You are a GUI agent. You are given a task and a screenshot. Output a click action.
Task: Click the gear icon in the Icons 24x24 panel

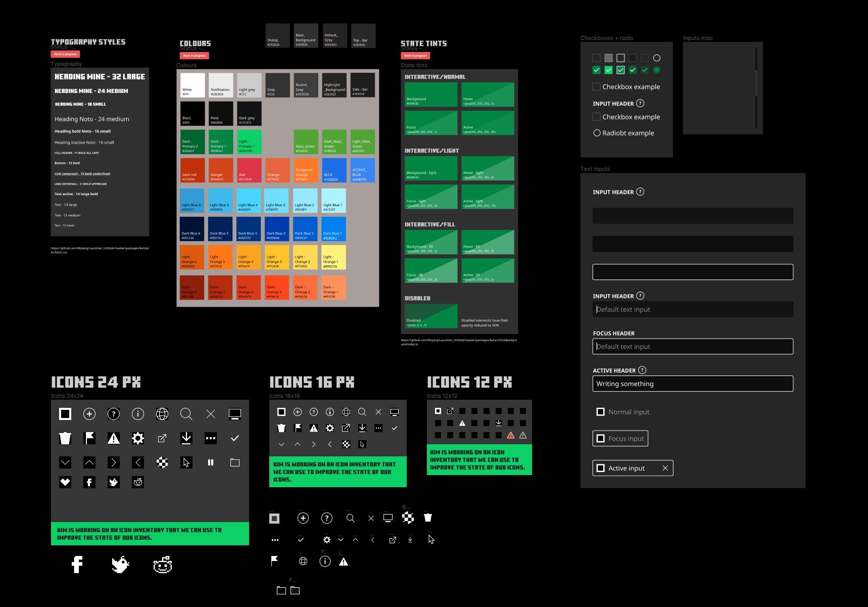(138, 438)
